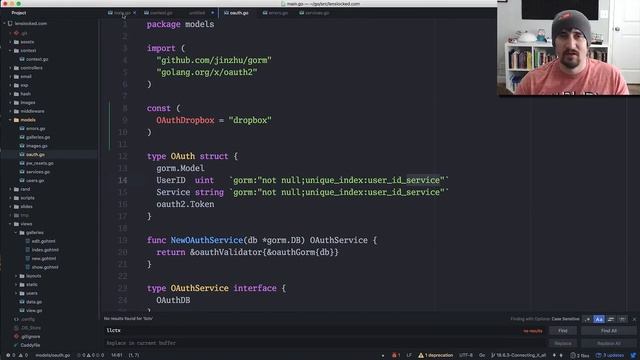Switch to the oauth.go editor tab
The height and width of the screenshot is (360, 640).
coord(237,13)
